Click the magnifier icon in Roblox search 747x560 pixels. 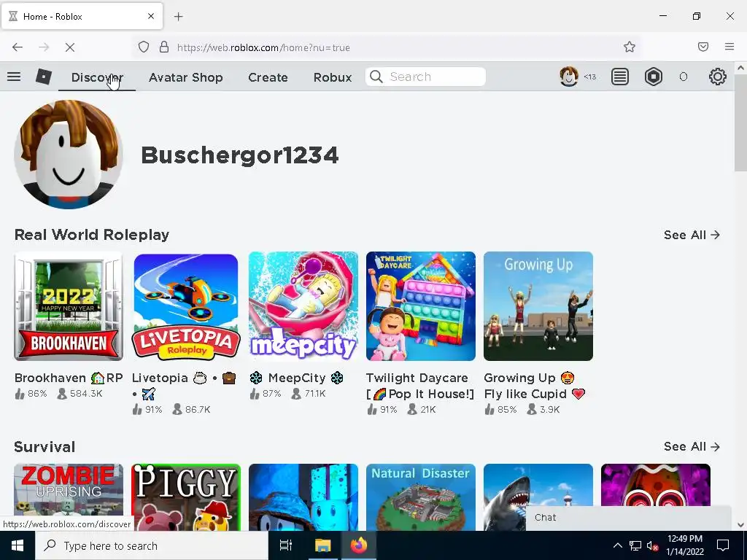(376, 77)
